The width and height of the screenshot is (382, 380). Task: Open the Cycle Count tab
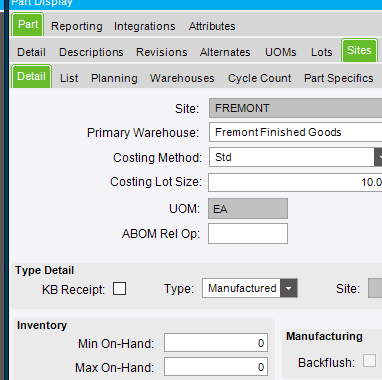pos(259,78)
